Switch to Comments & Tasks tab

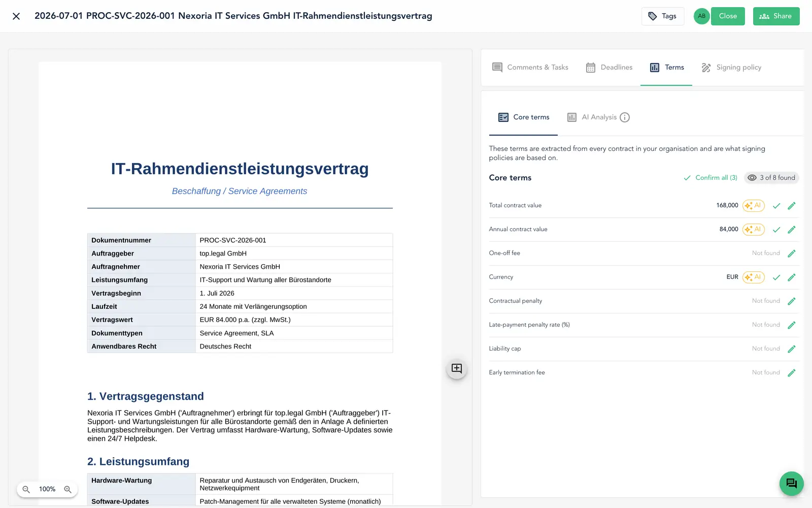(x=530, y=67)
